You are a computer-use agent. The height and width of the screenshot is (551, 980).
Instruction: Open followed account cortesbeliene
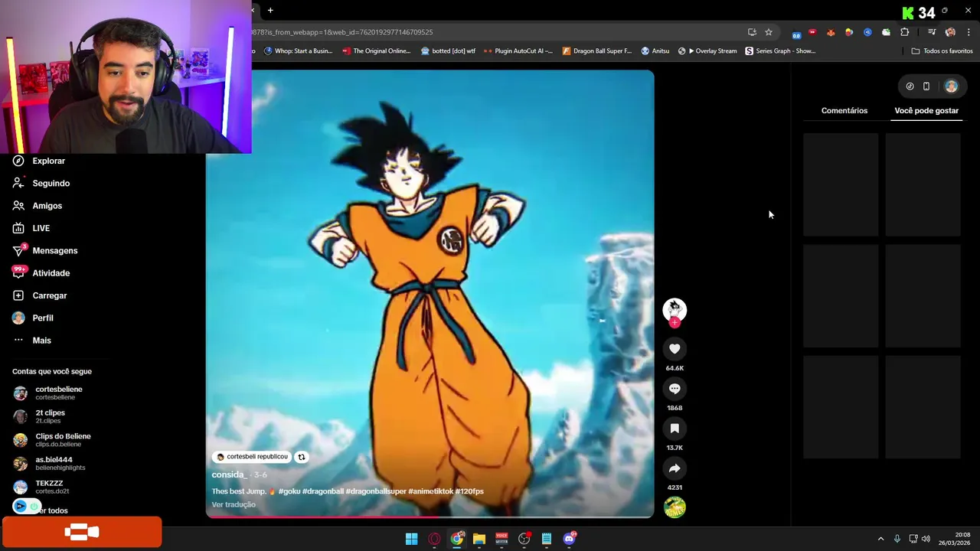pos(48,393)
